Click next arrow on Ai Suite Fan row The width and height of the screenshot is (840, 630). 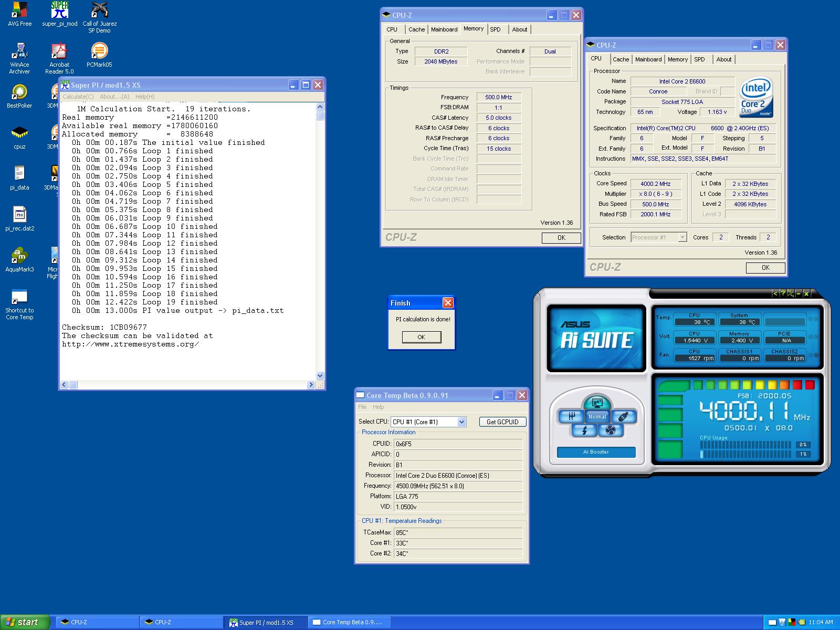coord(816,355)
